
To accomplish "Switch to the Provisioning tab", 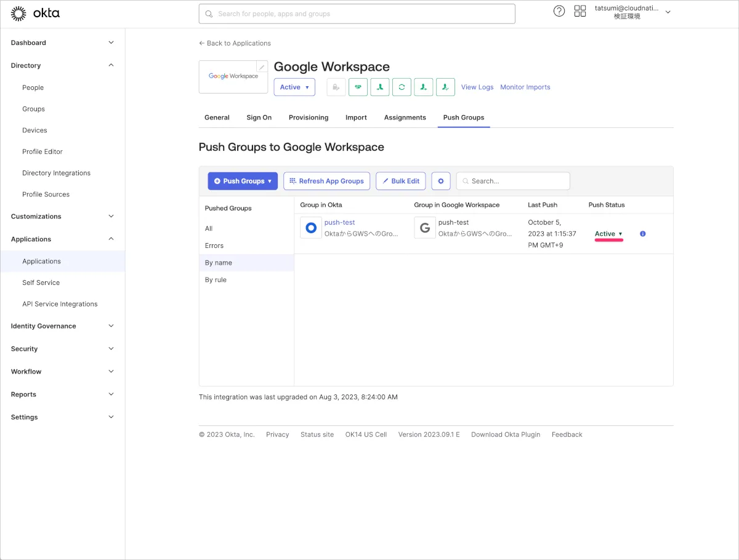I will 309,118.
